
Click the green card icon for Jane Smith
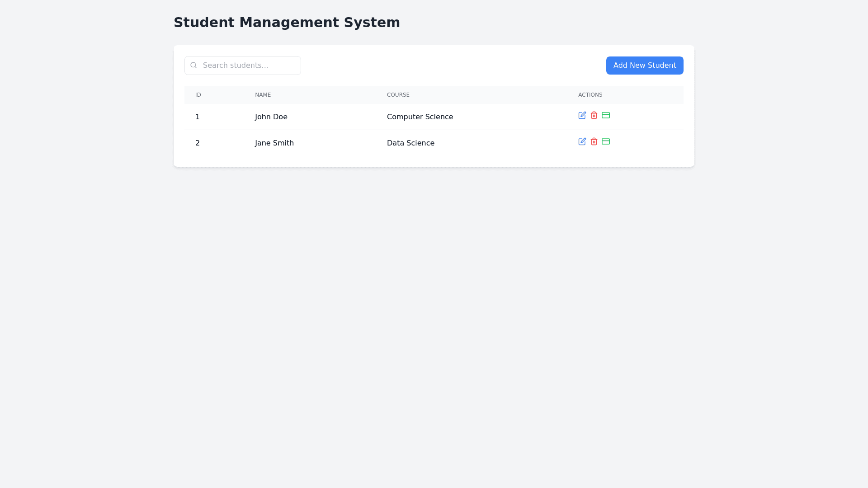click(605, 141)
